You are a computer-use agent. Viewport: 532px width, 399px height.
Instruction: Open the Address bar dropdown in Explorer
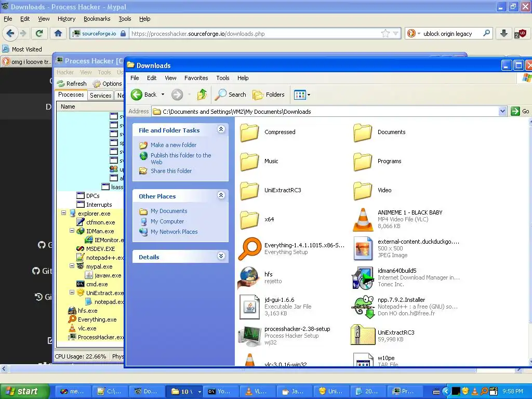pyautogui.click(x=502, y=111)
